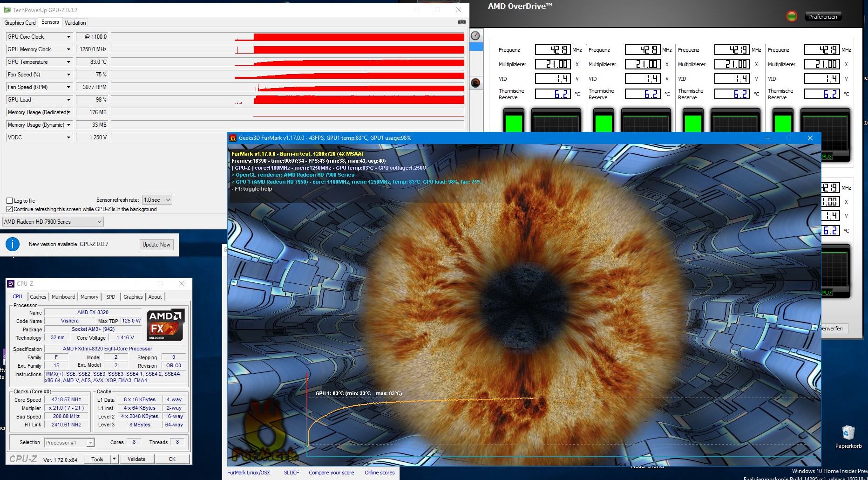Image resolution: width=868 pixels, height=480 pixels.
Task: Click the FurMark window title bar icon
Action: [233, 138]
